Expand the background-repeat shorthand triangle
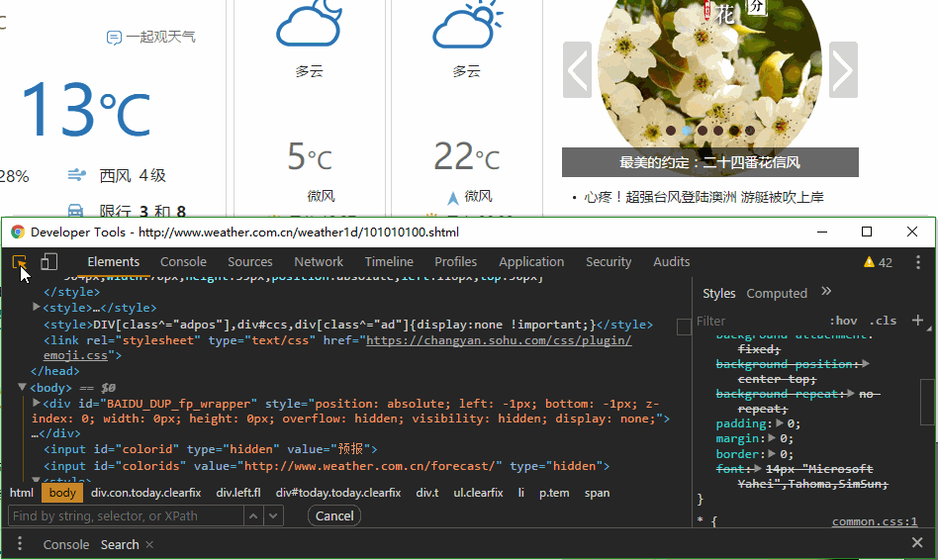Image resolution: width=938 pixels, height=560 pixels. coord(851,394)
